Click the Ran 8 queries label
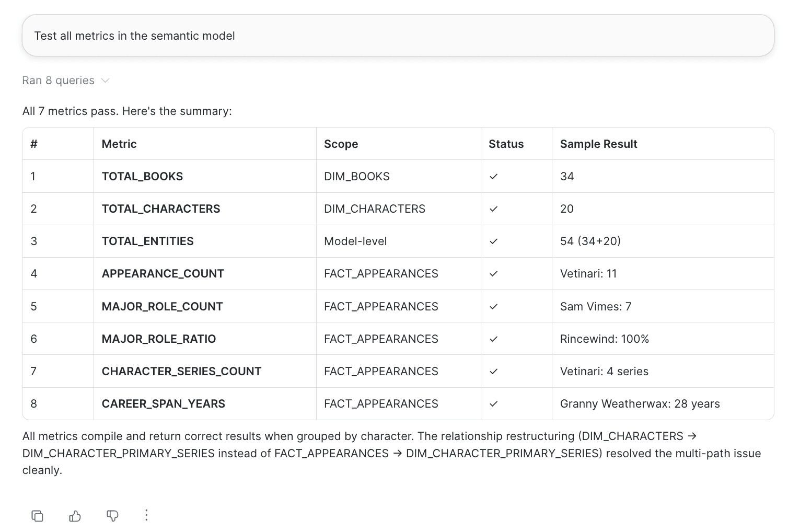The image size is (788, 532). click(58, 80)
